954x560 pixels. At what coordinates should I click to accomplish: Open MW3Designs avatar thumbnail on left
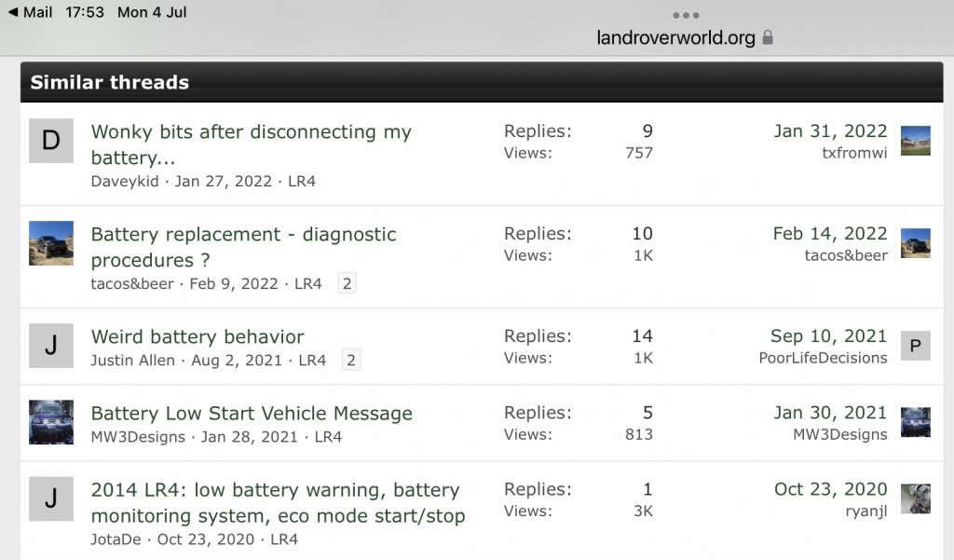coord(51,422)
